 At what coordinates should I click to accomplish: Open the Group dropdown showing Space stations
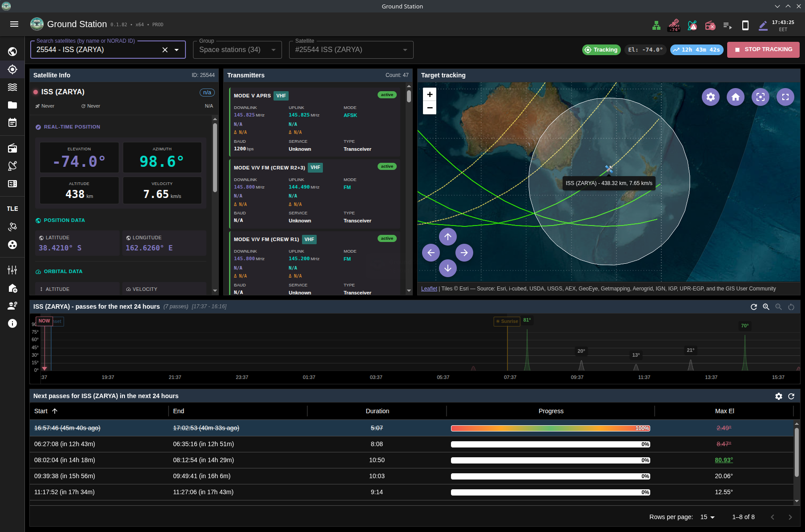click(237, 49)
